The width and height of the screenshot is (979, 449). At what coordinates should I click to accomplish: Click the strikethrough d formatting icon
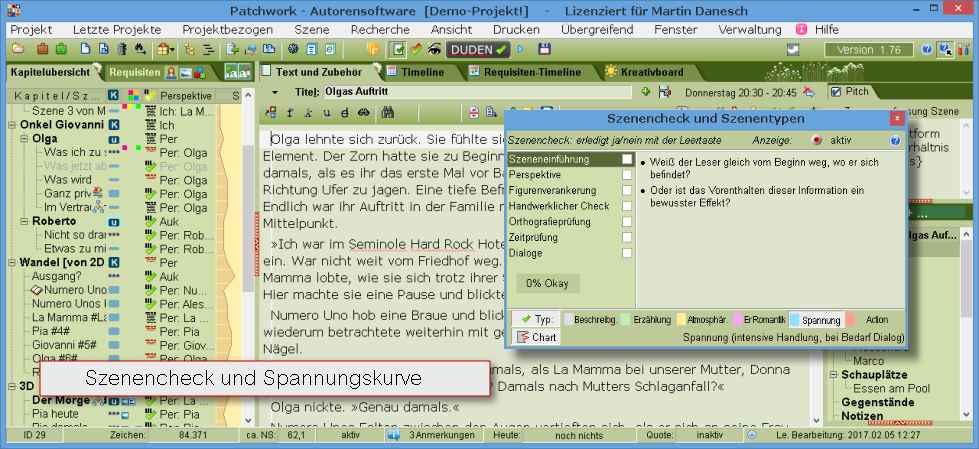tap(345, 112)
